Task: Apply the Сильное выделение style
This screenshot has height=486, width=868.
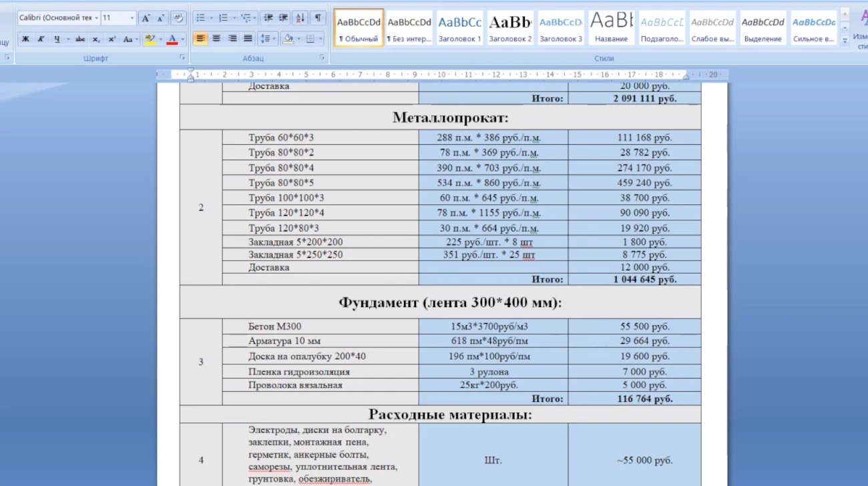Action: click(814, 28)
